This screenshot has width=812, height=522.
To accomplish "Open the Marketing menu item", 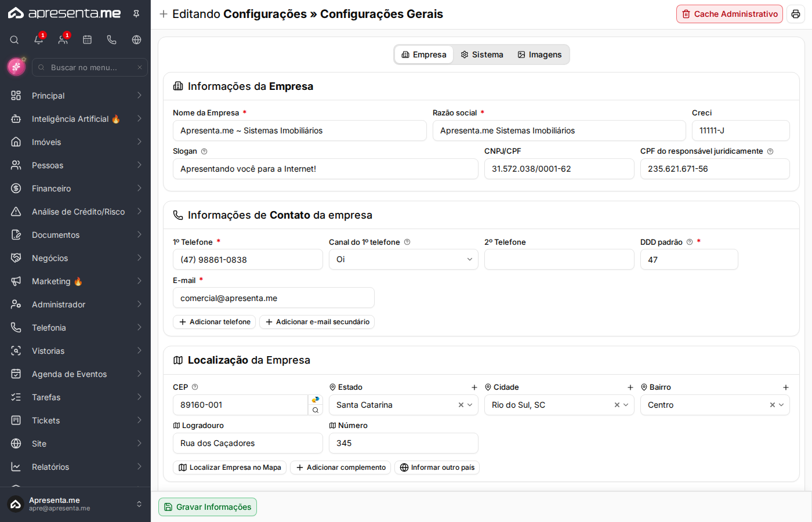I will (75, 281).
